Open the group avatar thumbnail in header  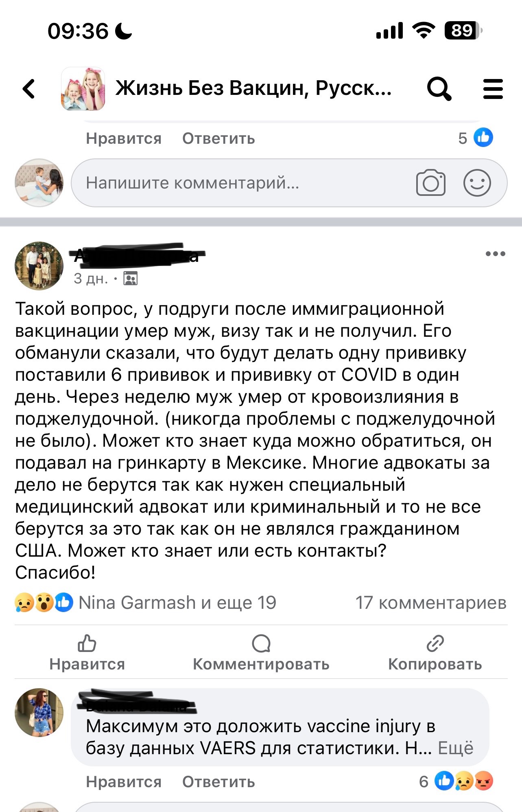pyautogui.click(x=83, y=89)
